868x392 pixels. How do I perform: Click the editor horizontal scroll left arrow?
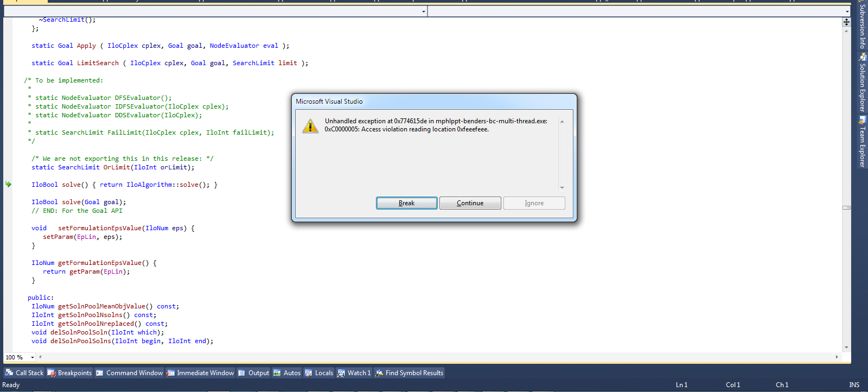[40, 357]
